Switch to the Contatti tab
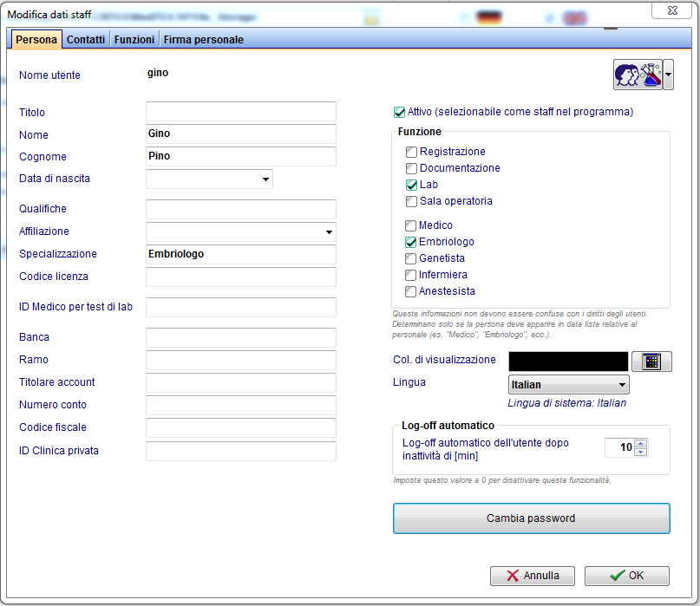700x606 pixels. tap(86, 40)
